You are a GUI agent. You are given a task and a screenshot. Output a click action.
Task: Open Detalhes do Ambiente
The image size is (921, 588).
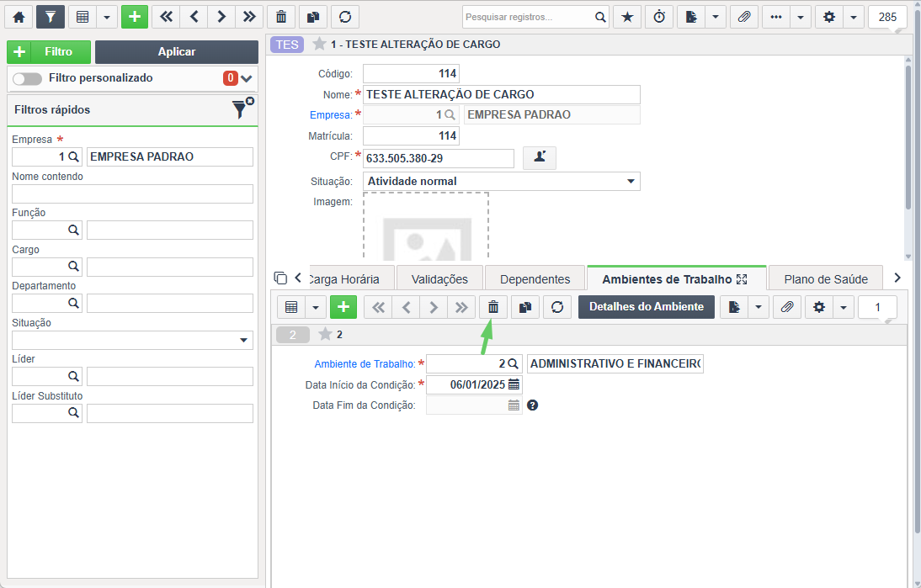[x=647, y=307]
